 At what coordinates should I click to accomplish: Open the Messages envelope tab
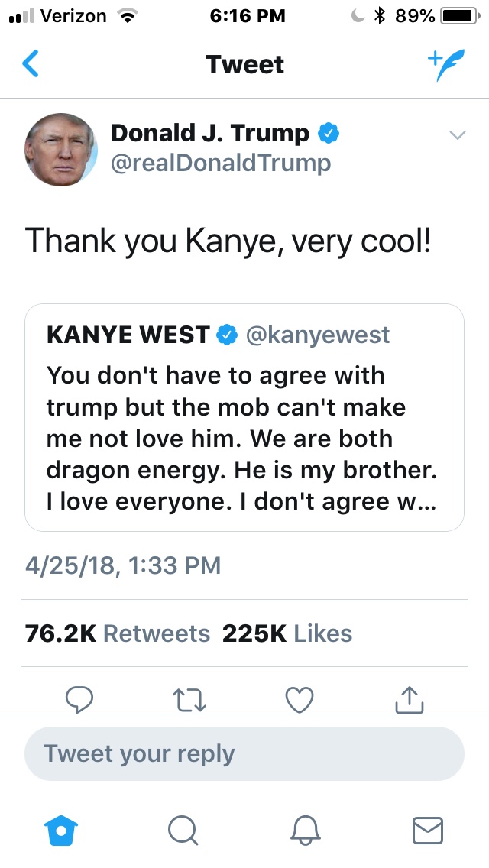tap(427, 829)
